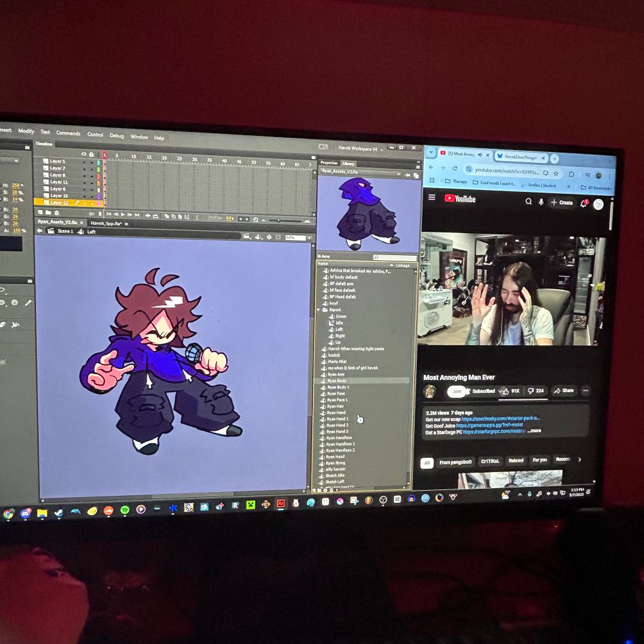The height and width of the screenshot is (644, 644).
Task: Toggle outline color box for Layer 6
Action: click(98, 190)
